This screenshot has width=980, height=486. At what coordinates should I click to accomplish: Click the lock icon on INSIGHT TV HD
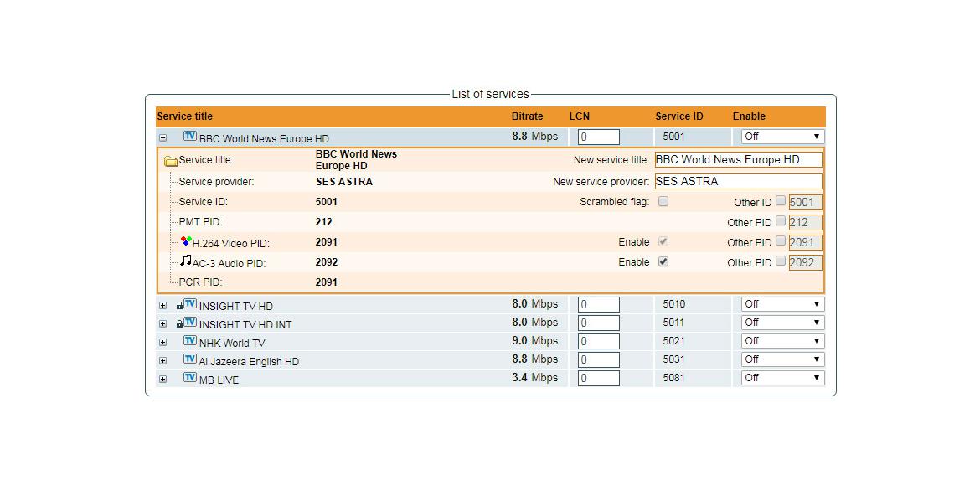178,304
